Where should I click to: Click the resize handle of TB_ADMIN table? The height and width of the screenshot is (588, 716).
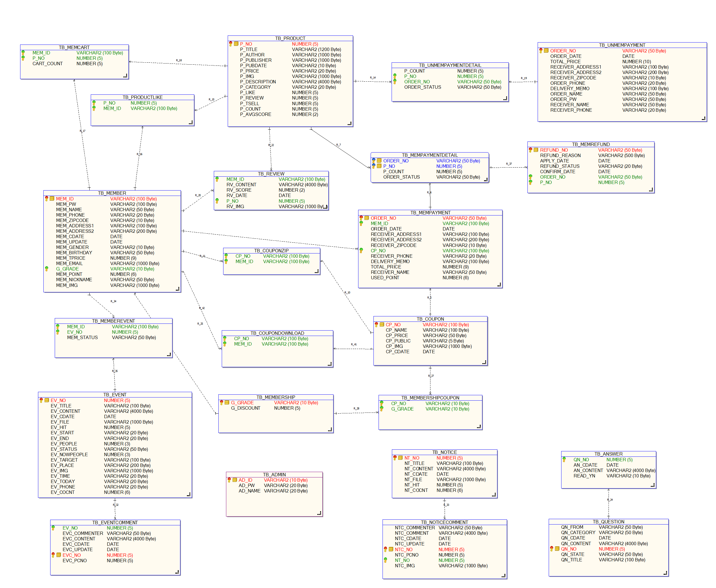pos(319,513)
